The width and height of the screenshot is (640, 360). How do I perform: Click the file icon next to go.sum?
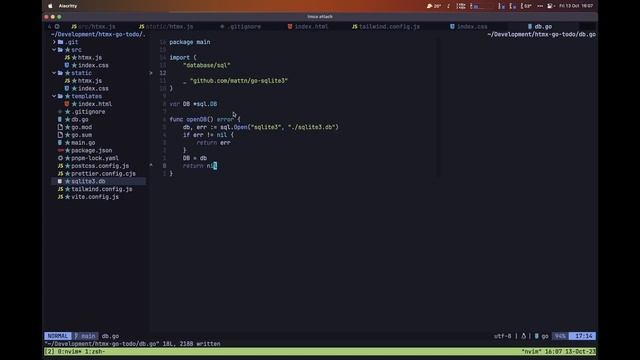coord(60,135)
